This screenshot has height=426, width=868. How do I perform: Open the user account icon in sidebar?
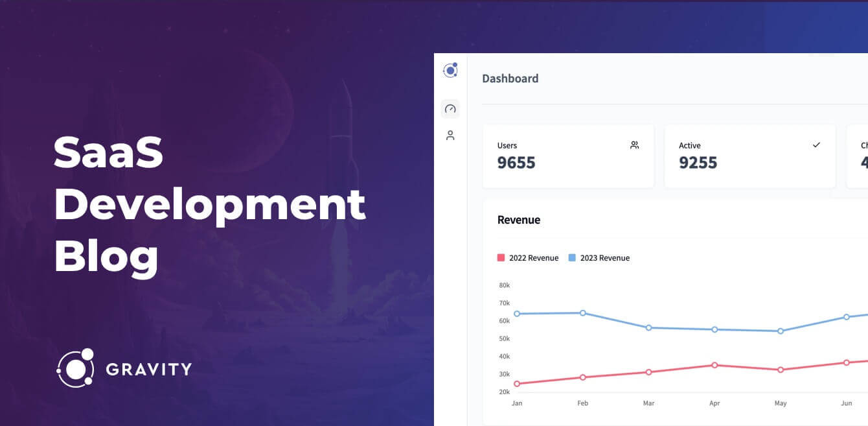tap(450, 136)
